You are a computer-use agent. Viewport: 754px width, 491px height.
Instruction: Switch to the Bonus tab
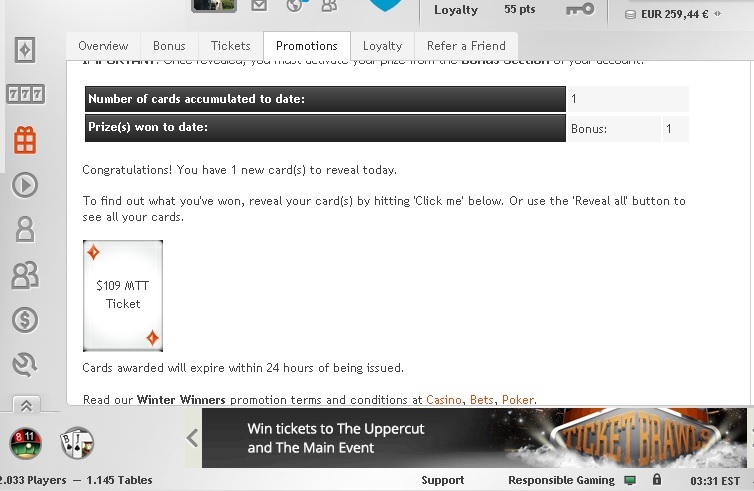click(169, 46)
